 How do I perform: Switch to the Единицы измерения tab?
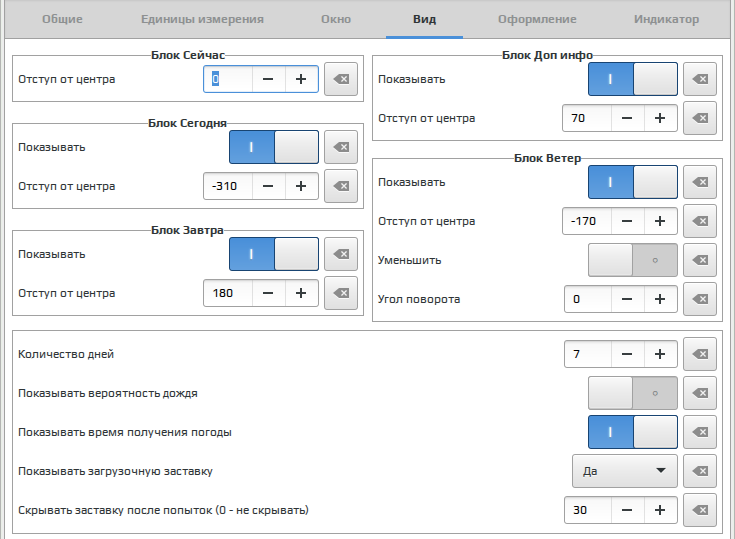[x=202, y=19]
